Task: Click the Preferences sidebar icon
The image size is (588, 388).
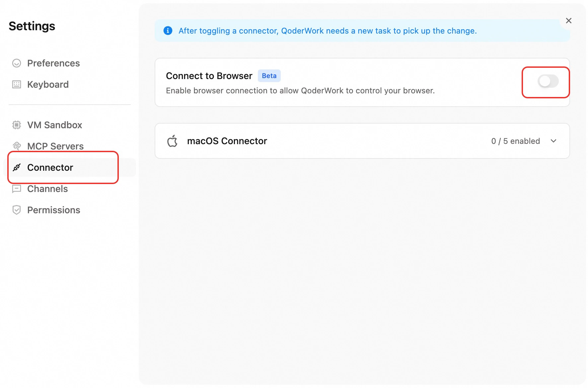Action: click(x=16, y=63)
